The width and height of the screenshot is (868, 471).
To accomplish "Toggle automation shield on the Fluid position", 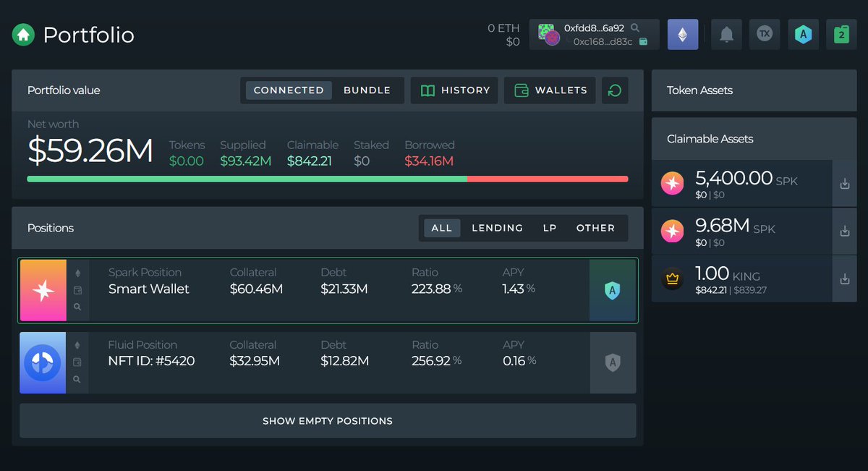I will 613,362.
